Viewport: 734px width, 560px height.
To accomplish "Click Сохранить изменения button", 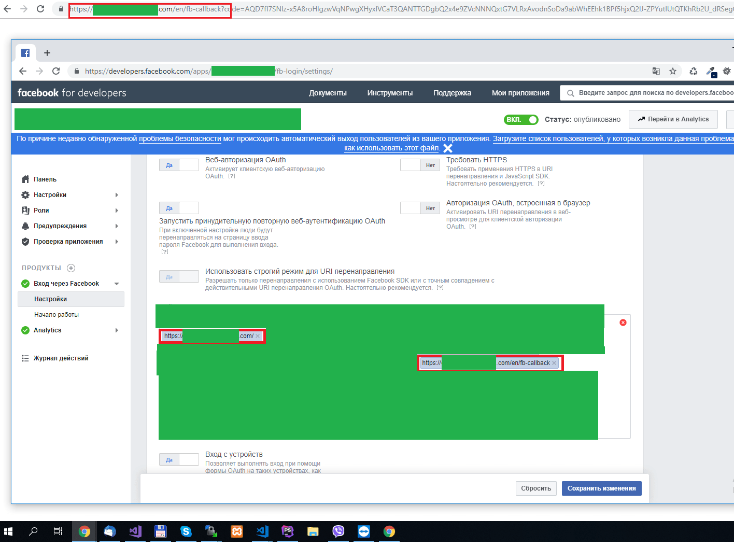I will [602, 488].
